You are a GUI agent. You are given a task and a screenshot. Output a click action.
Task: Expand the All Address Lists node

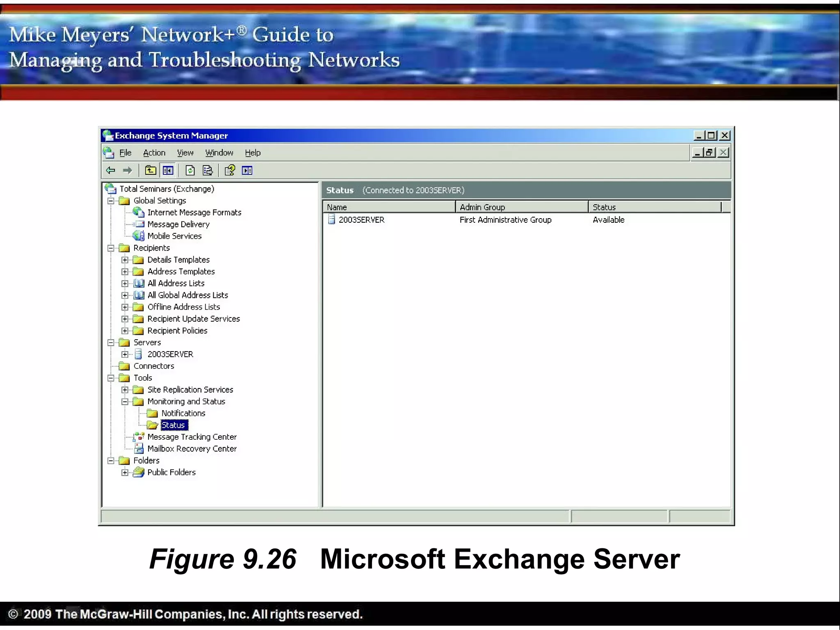pyautogui.click(x=125, y=283)
